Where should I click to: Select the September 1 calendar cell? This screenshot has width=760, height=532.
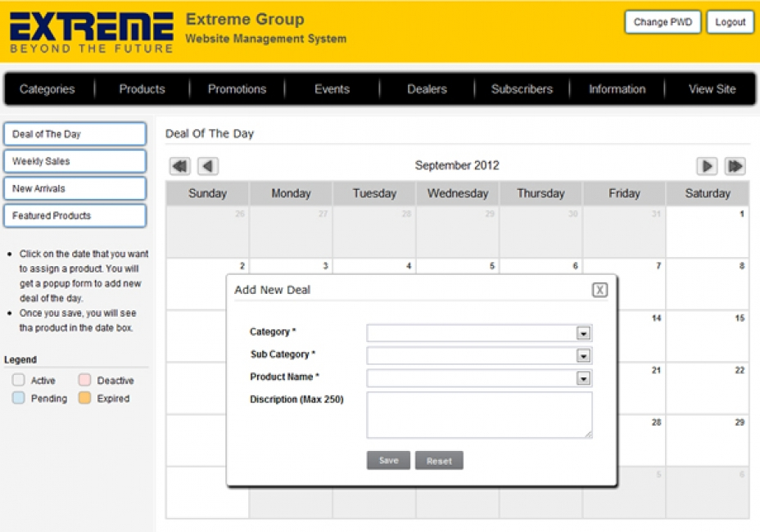(x=708, y=232)
